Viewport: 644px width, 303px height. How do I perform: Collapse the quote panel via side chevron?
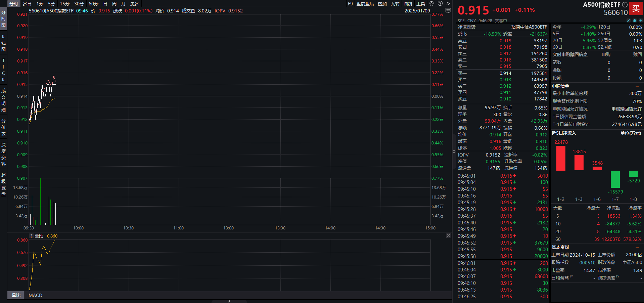454,151
